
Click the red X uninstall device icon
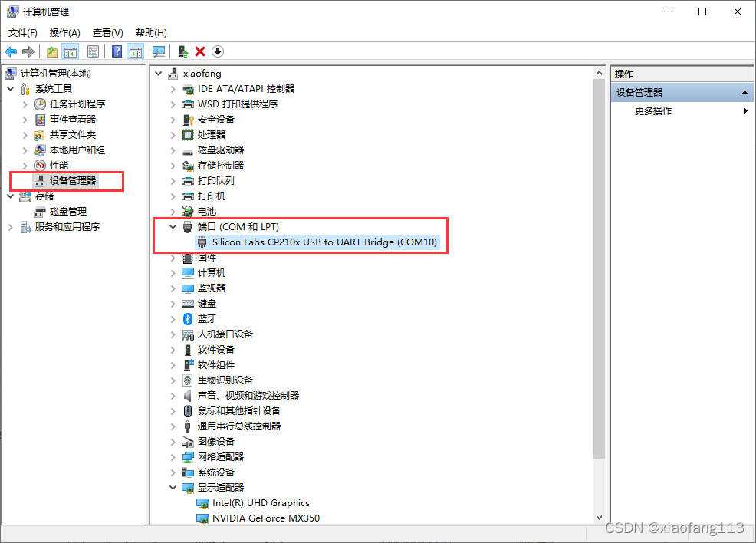tap(200, 51)
